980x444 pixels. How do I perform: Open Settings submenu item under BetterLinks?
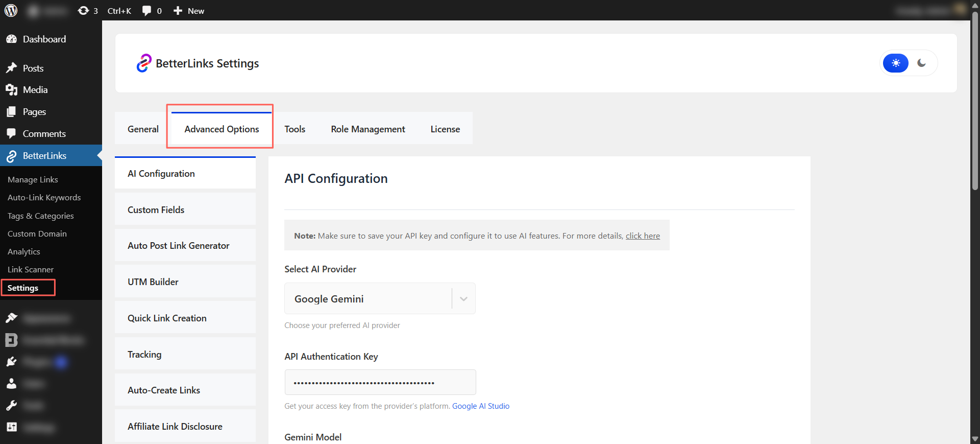coord(23,288)
